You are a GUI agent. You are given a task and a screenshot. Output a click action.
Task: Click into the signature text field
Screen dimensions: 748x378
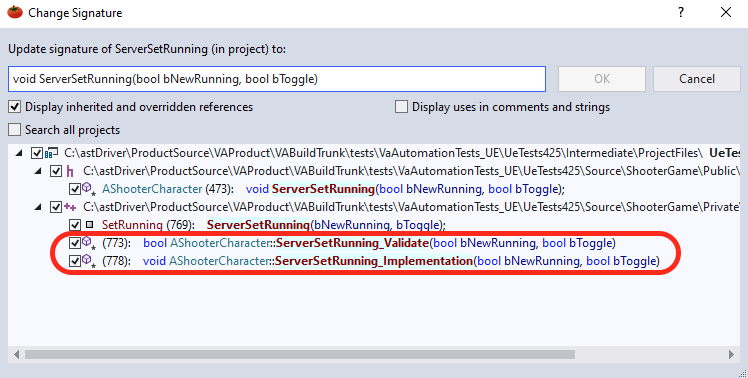(277, 79)
